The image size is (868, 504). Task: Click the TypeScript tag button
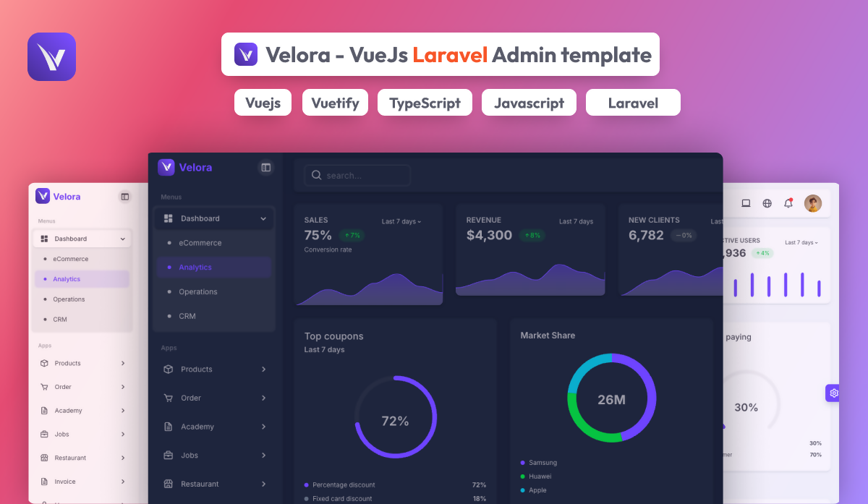(425, 103)
